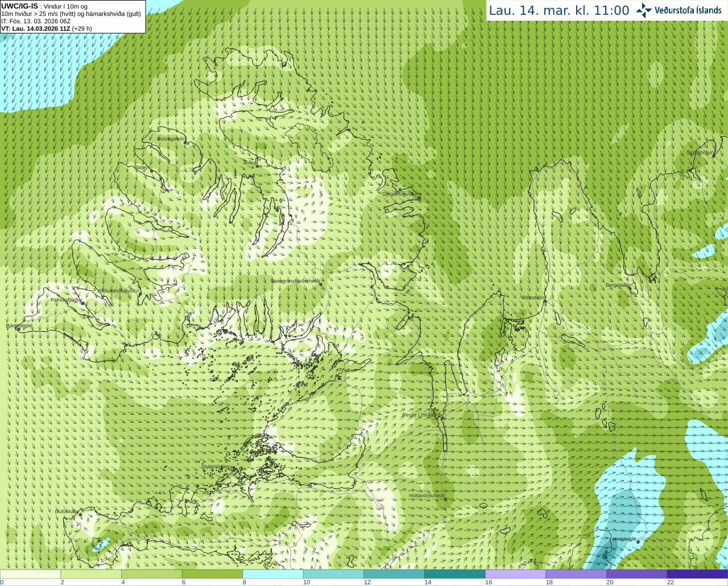728x586 pixels.
Task: Click the 'UWC/IG-IS' model title
Action: click(x=19, y=6)
